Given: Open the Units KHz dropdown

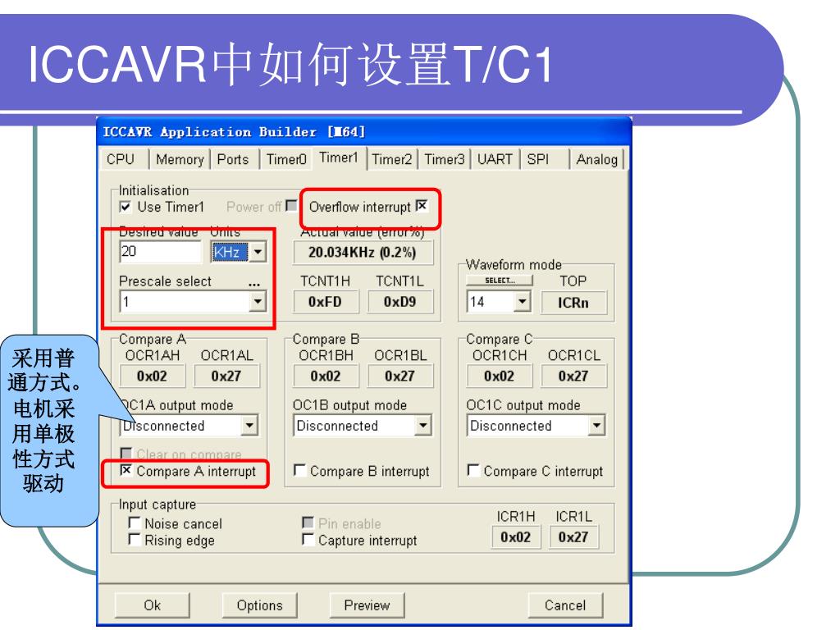Looking at the screenshot, I should [x=258, y=252].
